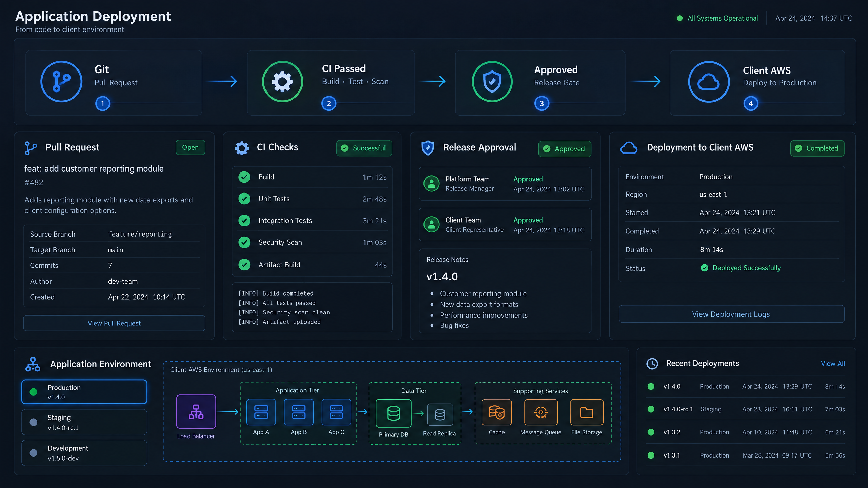Click the Release Approval shield icon
The image size is (868, 488).
(x=428, y=148)
